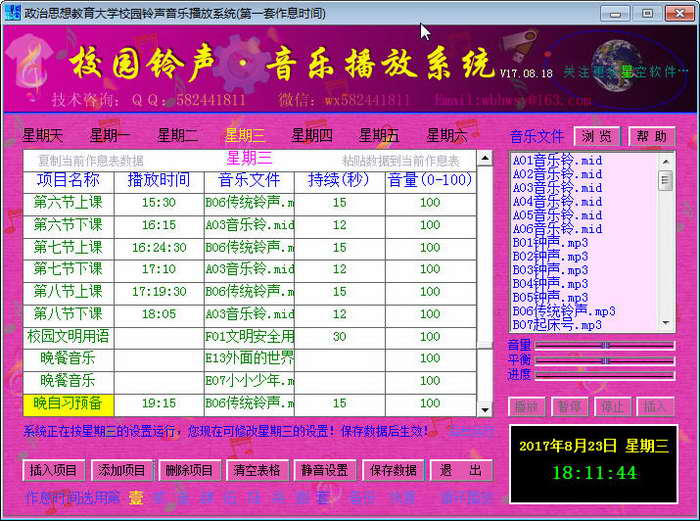Adjust the 音量 volume slider
700x521 pixels.
point(604,345)
